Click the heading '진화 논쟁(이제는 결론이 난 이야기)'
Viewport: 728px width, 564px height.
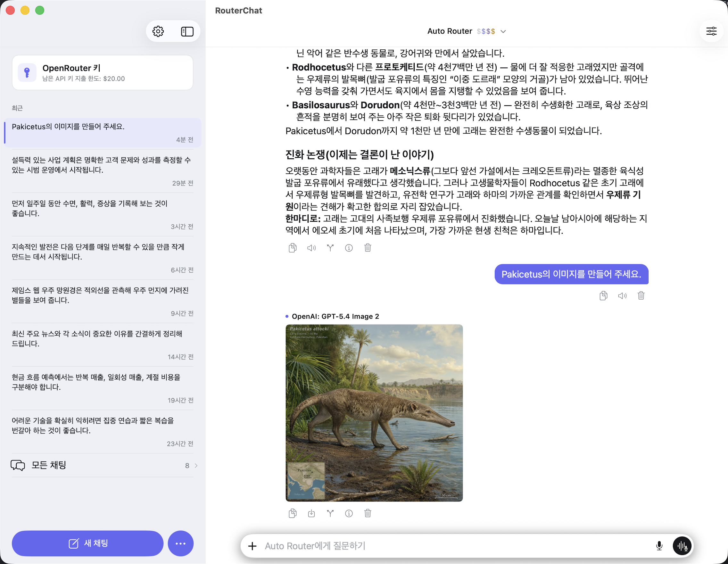click(360, 155)
